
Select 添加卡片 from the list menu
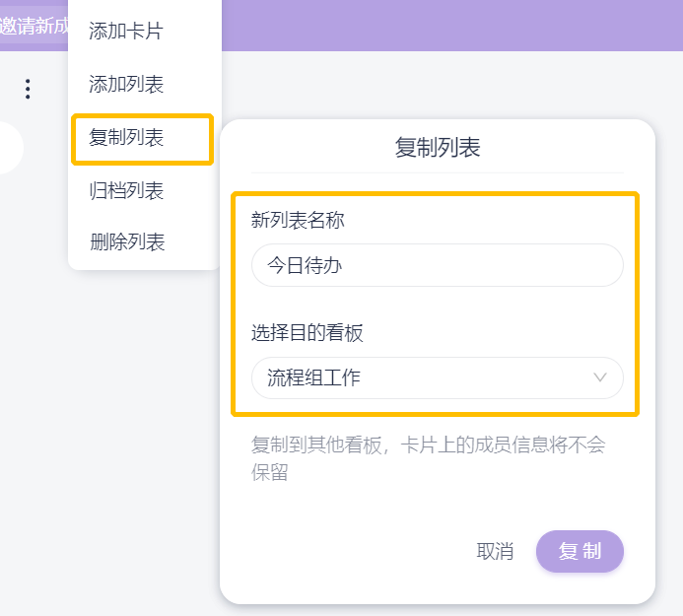[x=125, y=31]
